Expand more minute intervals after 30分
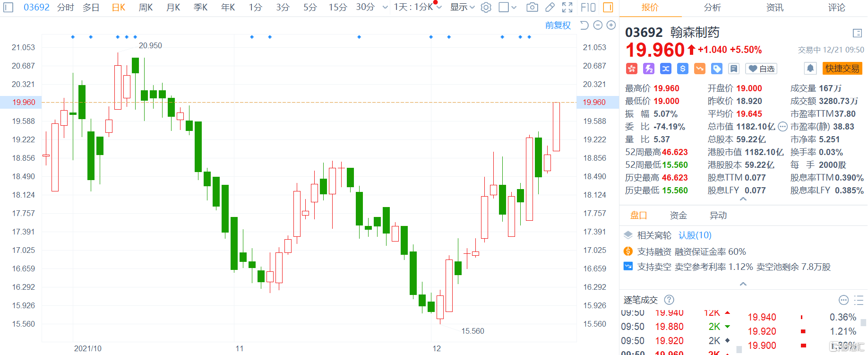 click(x=385, y=8)
